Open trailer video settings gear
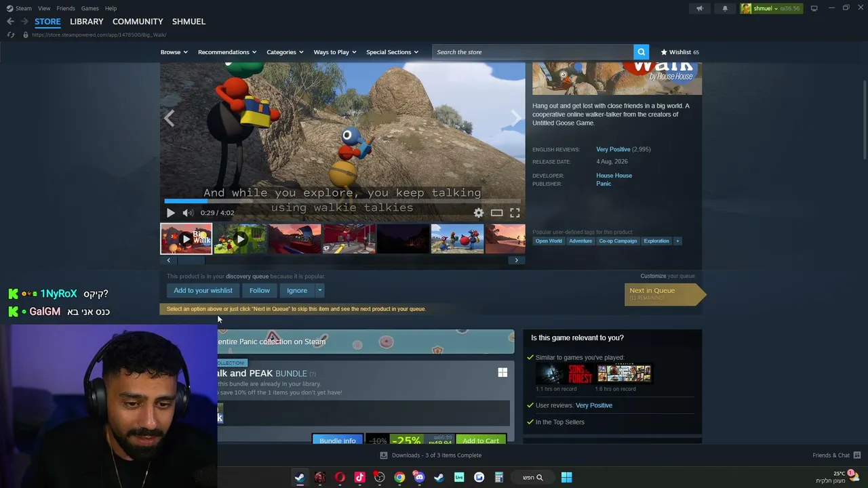Screen dimensions: 868x488 pyautogui.click(x=479, y=213)
